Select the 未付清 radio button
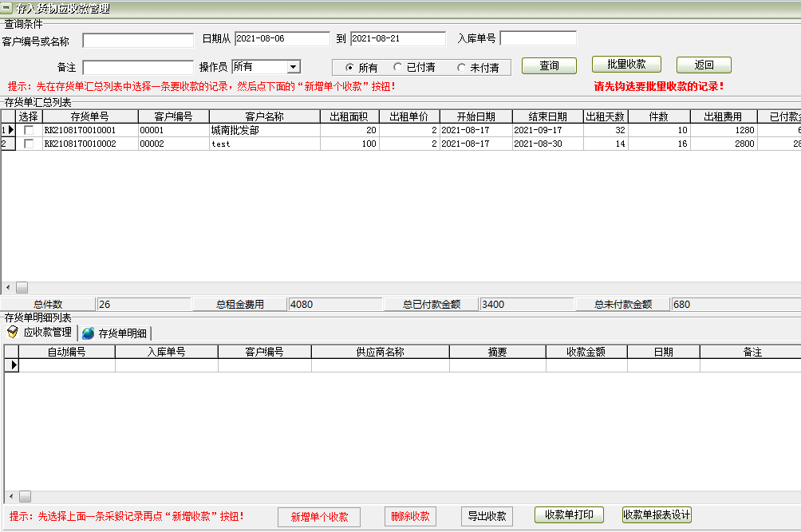The width and height of the screenshot is (801, 532). [461, 67]
